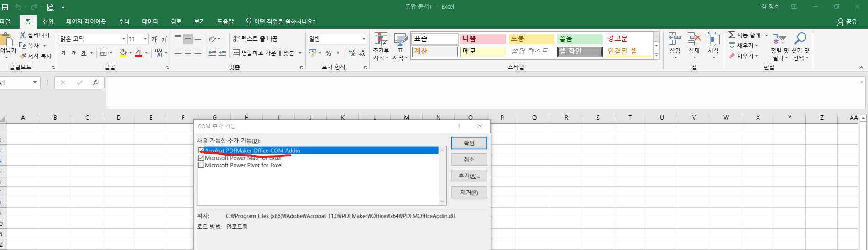Image resolution: width=868 pixels, height=250 pixels.
Task: Open conditional formatting (조건부 서식)
Action: pyautogui.click(x=381, y=47)
